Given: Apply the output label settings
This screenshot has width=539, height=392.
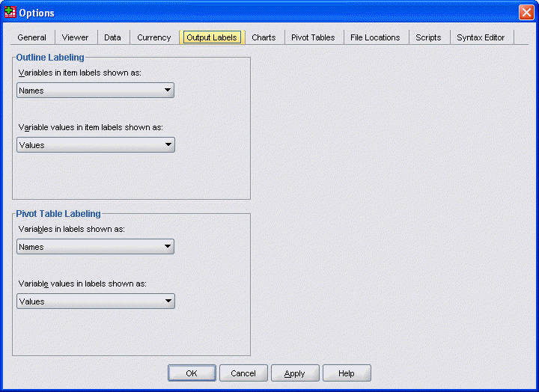Looking at the screenshot, I should 295,373.
